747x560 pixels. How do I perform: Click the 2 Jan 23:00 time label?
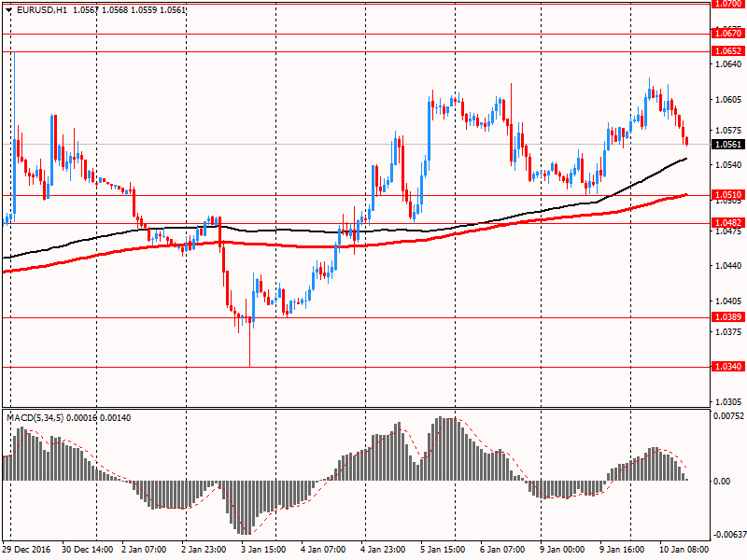[x=204, y=550]
